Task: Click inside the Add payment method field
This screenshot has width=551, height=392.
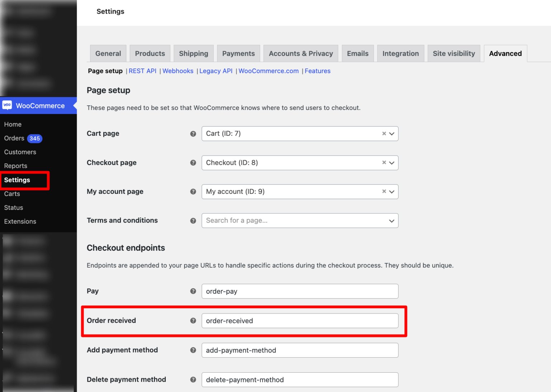Action: 300,350
